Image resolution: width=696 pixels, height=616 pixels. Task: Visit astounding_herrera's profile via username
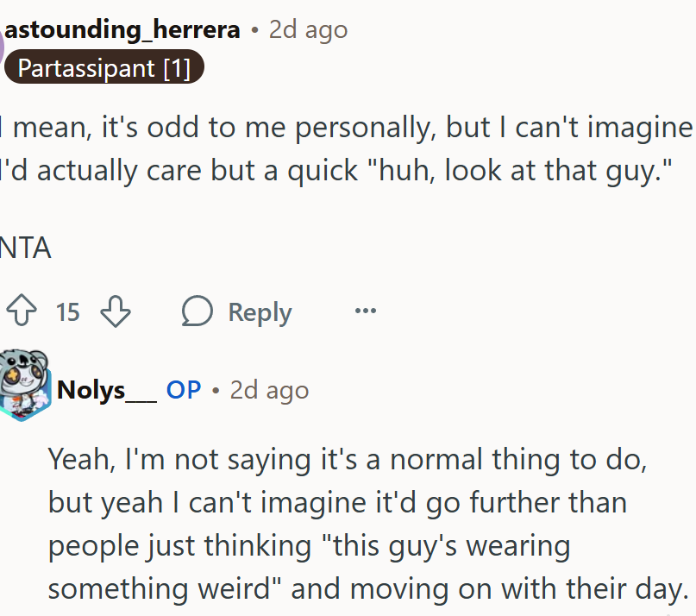[122, 29]
